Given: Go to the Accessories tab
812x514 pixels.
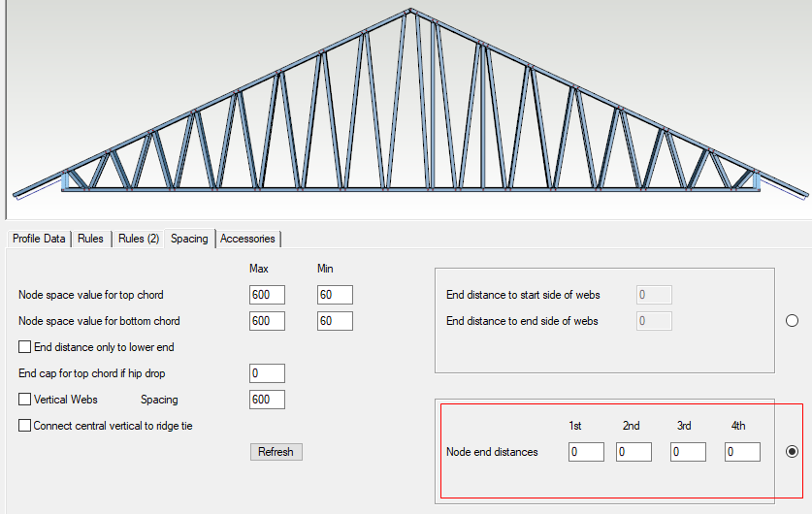Looking at the screenshot, I should [x=247, y=239].
